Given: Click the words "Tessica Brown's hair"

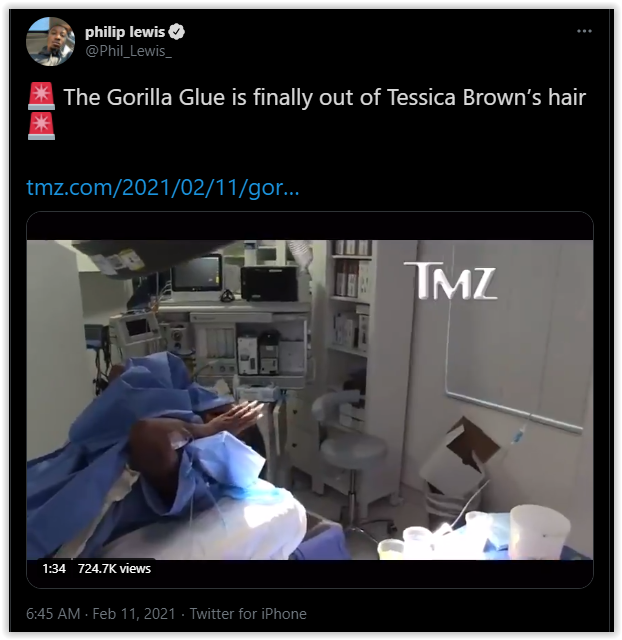Looking at the screenshot, I should pos(486,98).
